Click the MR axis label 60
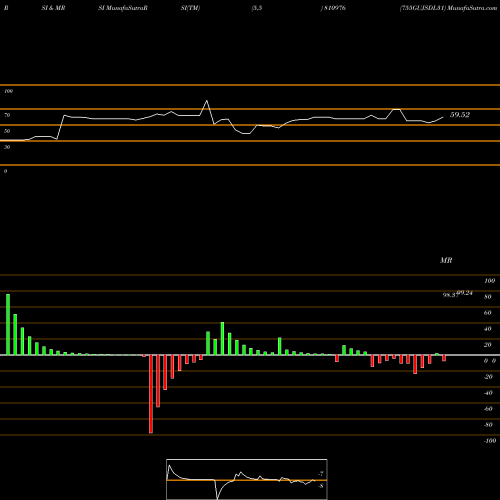This screenshot has height=500, width=500. tap(488, 313)
